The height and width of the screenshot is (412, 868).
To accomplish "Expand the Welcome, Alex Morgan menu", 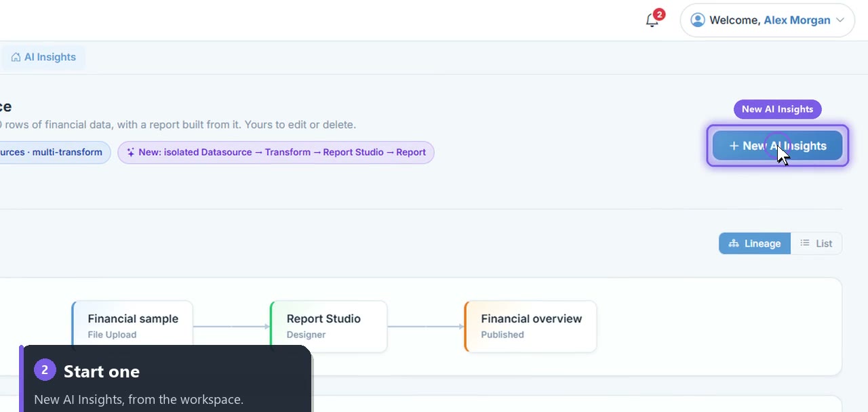I will (767, 20).
